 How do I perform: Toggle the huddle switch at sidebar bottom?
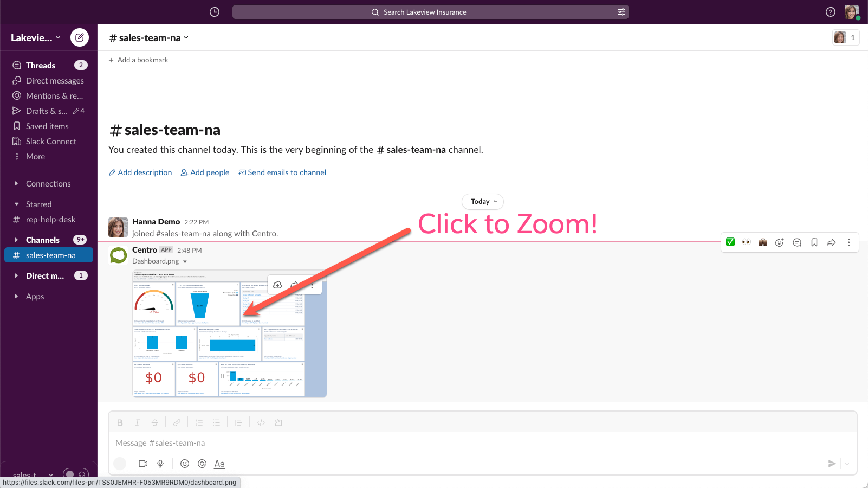(x=76, y=474)
